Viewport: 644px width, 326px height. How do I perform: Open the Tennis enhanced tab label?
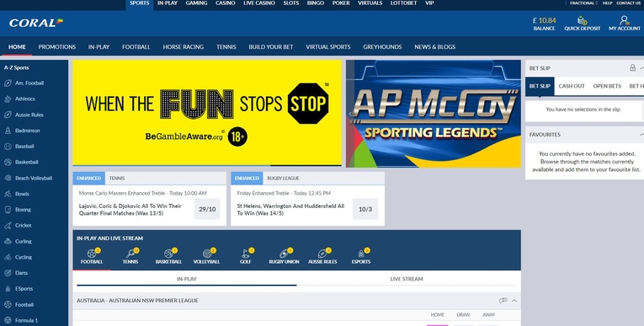click(117, 179)
